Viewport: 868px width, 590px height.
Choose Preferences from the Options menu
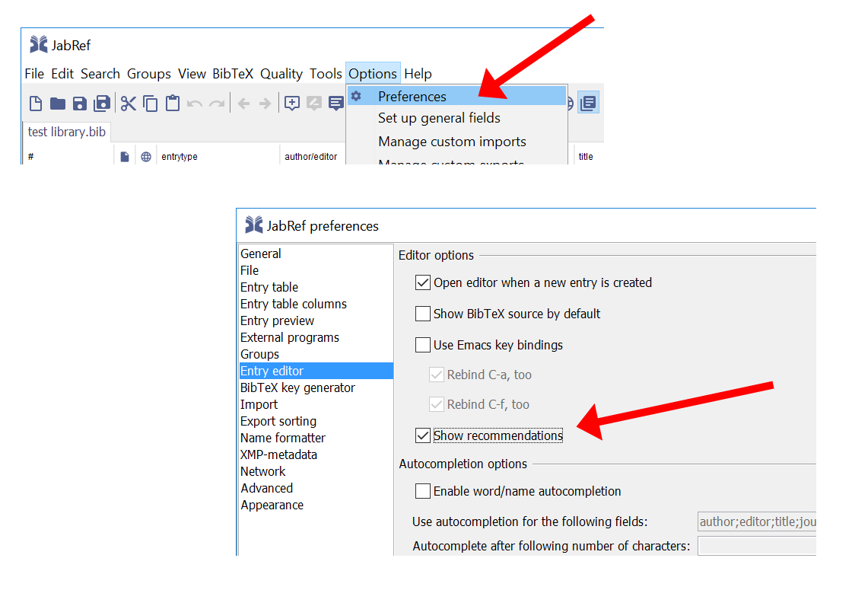tap(456, 96)
